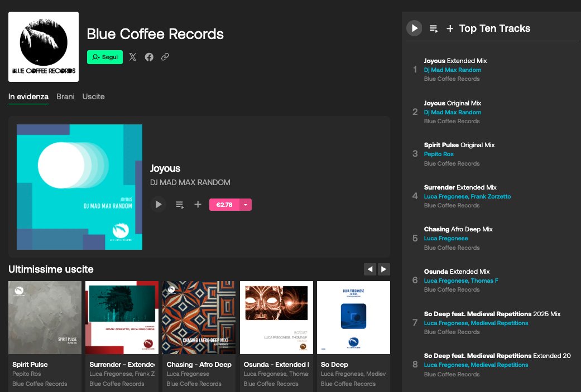Viewport: 581px width, 392px height.
Task: Open the Surrender - Extended release title
Action: pyautogui.click(x=122, y=365)
